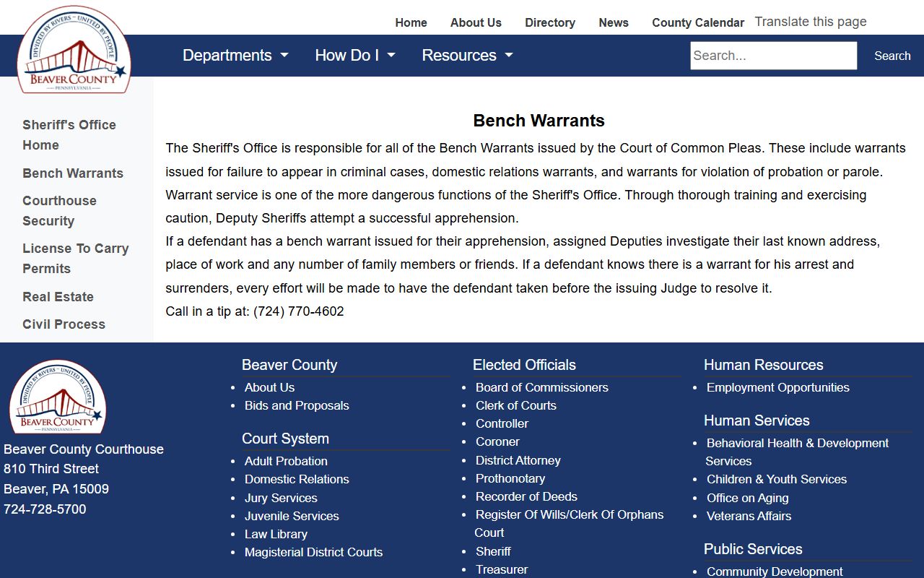Open Clerk of Courts link

point(516,405)
